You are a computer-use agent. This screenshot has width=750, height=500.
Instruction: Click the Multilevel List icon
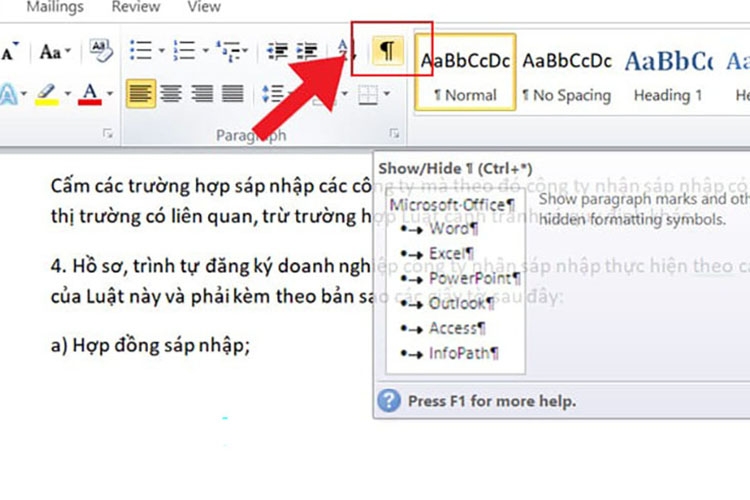pyautogui.click(x=228, y=50)
